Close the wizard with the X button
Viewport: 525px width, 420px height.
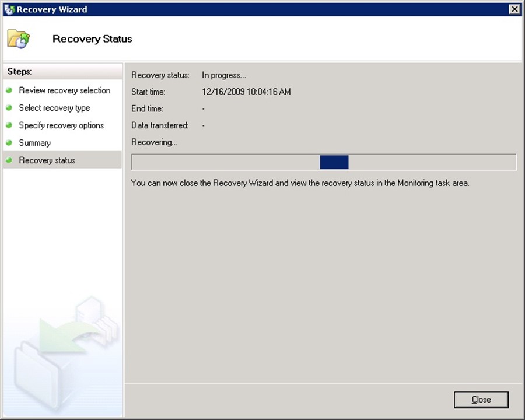(514, 9)
